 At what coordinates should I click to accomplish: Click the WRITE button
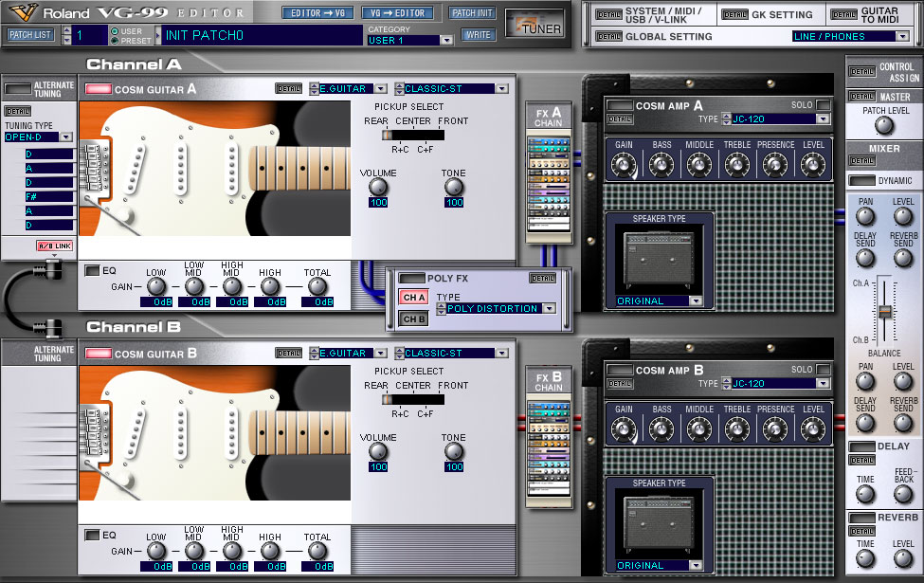[x=477, y=33]
